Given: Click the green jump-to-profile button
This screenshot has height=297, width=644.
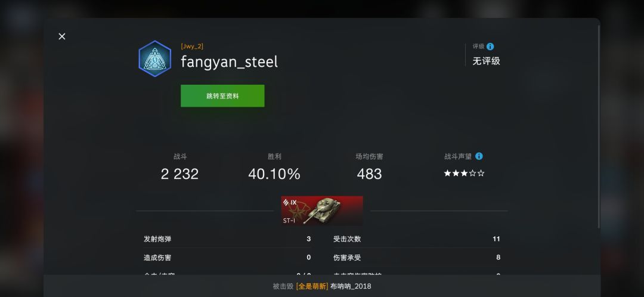Looking at the screenshot, I should 222,95.
